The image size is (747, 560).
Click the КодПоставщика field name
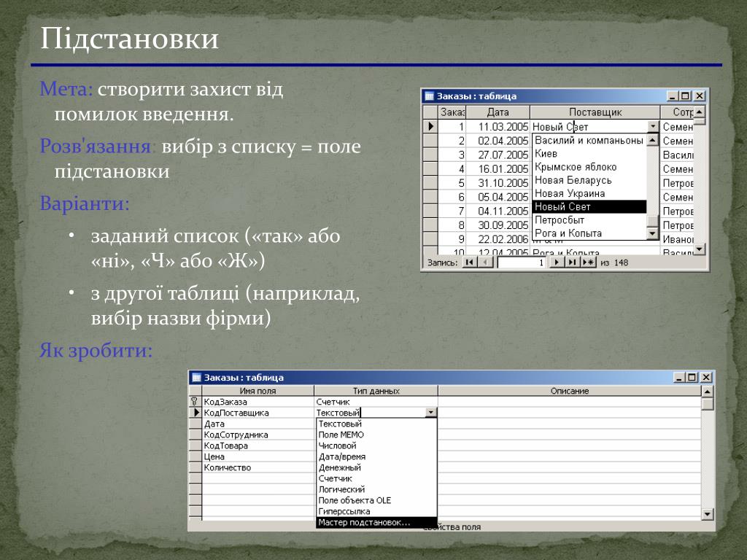(x=258, y=413)
